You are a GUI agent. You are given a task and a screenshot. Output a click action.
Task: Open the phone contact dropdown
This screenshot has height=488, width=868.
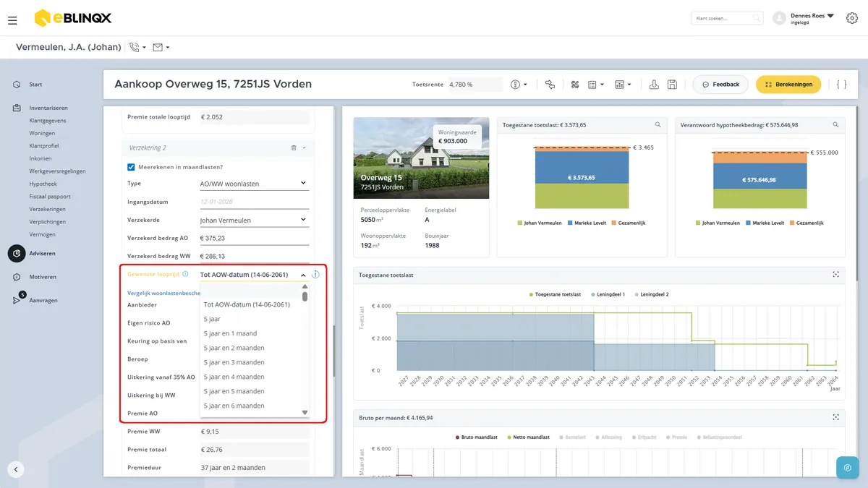(x=137, y=48)
